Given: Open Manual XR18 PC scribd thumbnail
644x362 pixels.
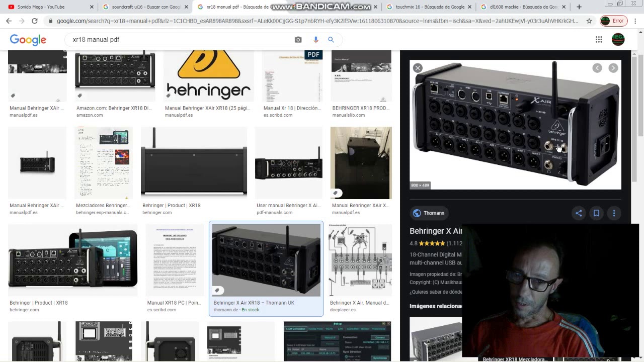Looking at the screenshot, I should [x=175, y=260].
